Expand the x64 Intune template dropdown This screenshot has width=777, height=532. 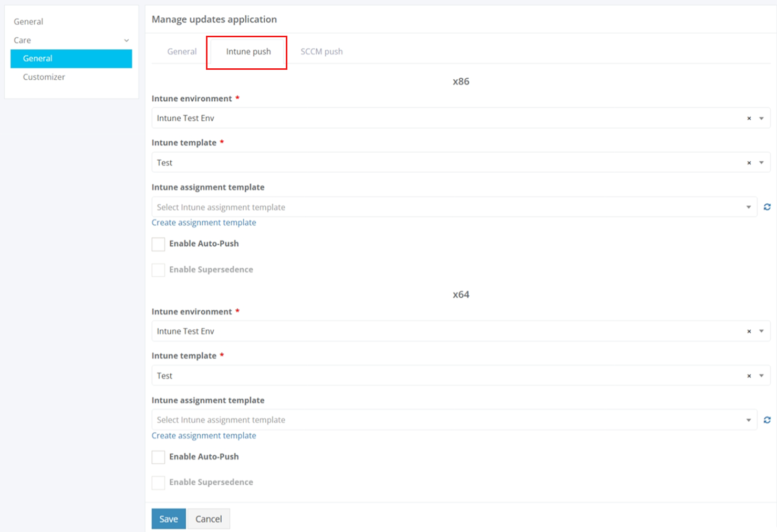click(761, 376)
